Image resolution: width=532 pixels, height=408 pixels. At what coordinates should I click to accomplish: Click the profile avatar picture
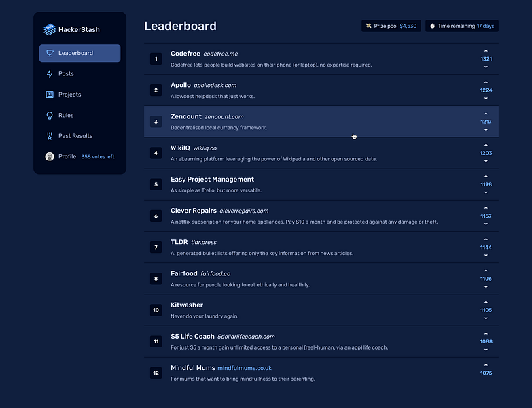point(50,157)
